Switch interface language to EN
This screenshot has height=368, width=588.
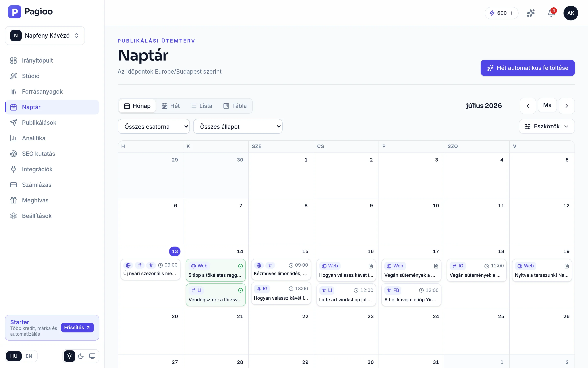[x=29, y=356]
